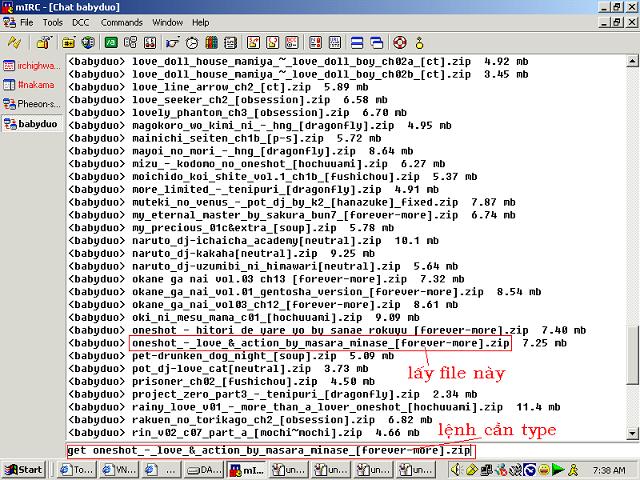
Task: Open the Commands menu
Action: click(122, 22)
